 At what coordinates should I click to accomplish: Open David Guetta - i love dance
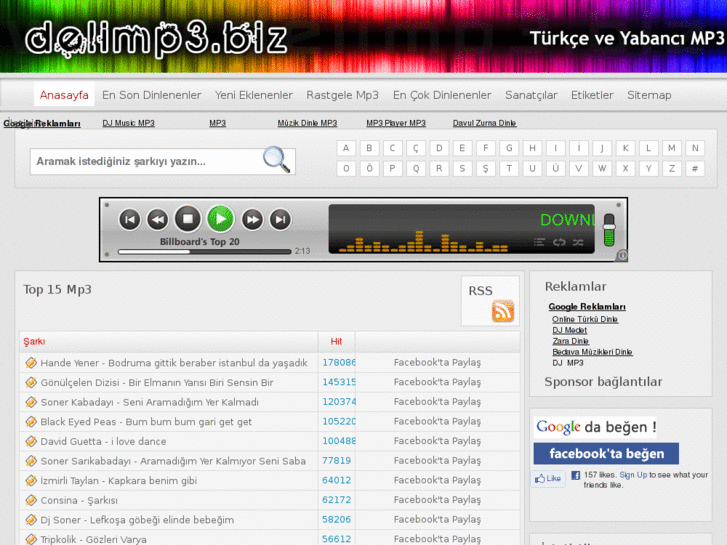click(103, 441)
